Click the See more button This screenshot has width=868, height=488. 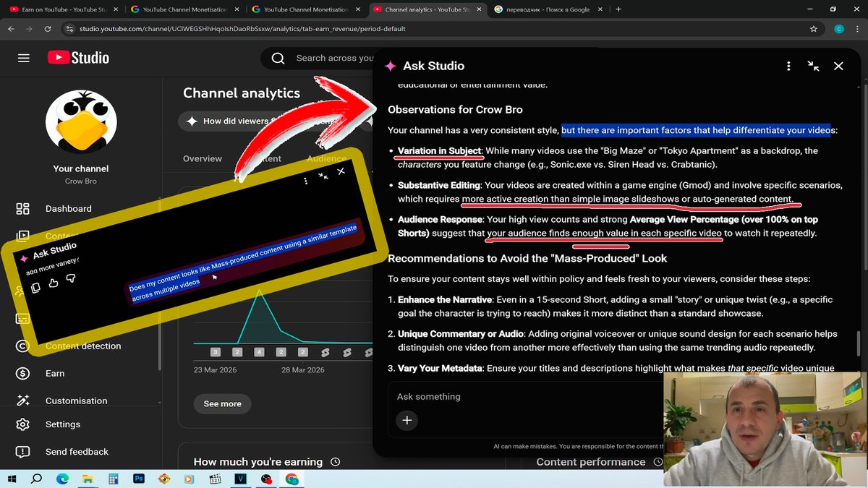(222, 403)
